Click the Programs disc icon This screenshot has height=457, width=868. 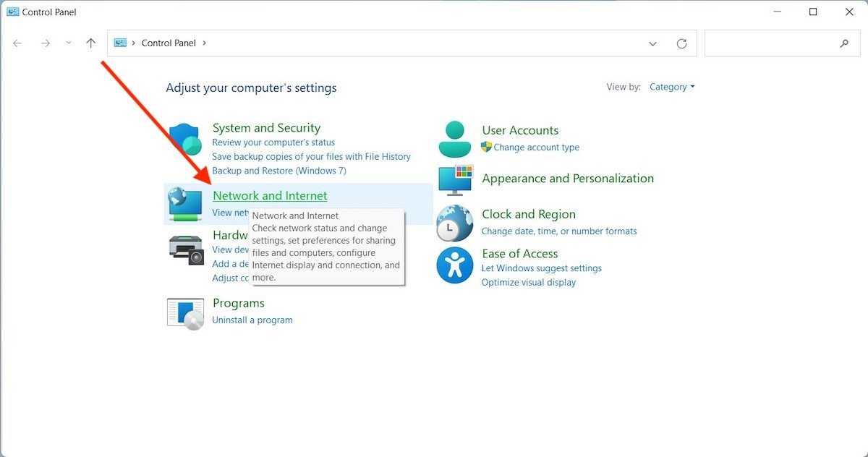(x=185, y=313)
